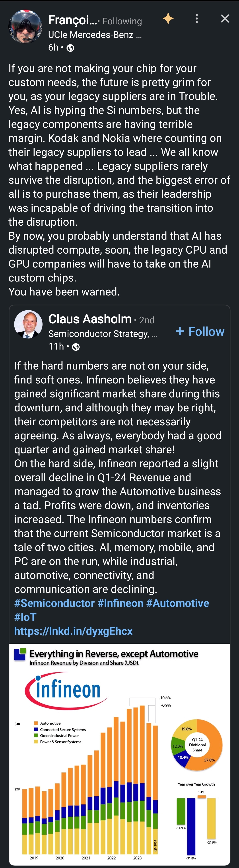Expand truncated headline UCIe Mercedes-Benz
Viewport: 239px width, 868px height.
[x=95, y=35]
